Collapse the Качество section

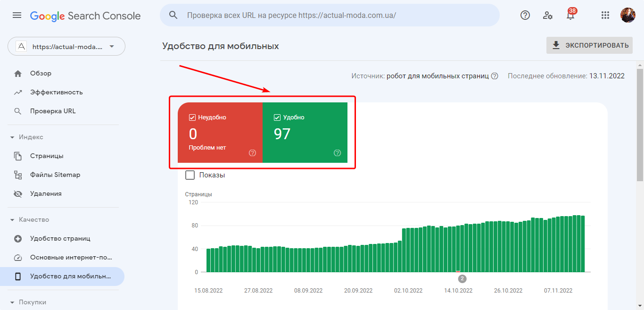pyautogui.click(x=12, y=220)
